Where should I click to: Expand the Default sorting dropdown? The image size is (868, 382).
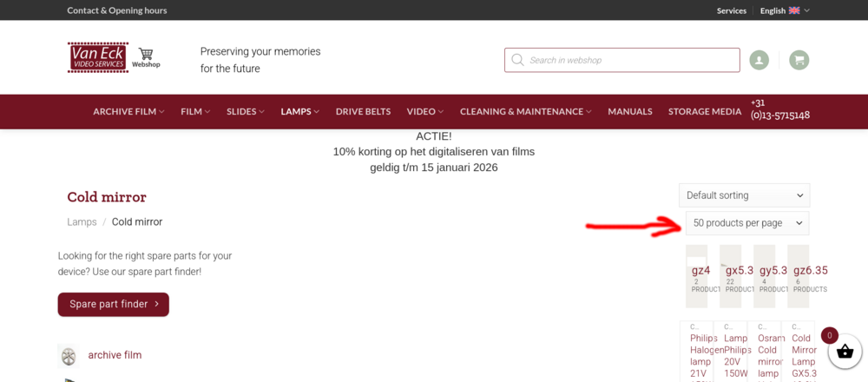(x=744, y=195)
